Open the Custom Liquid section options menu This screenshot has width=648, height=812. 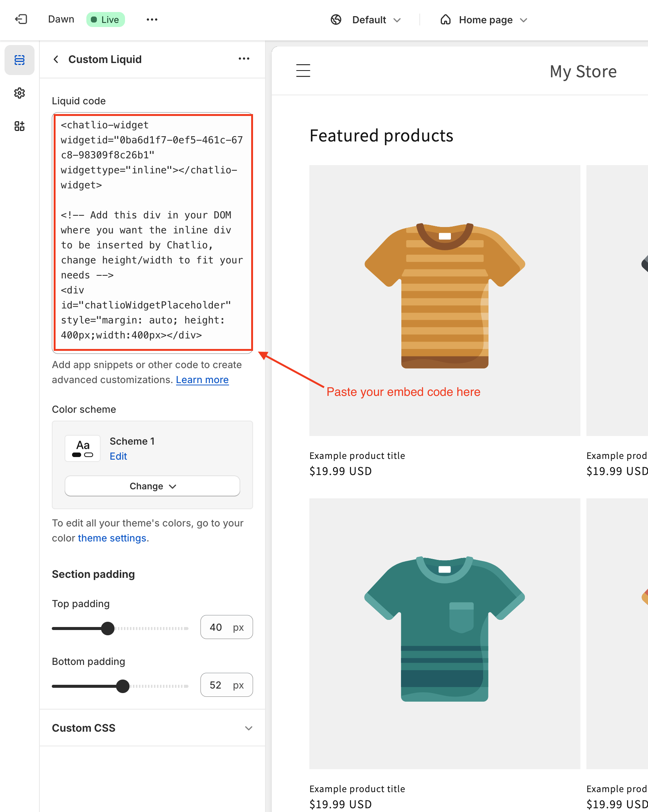[x=244, y=59]
